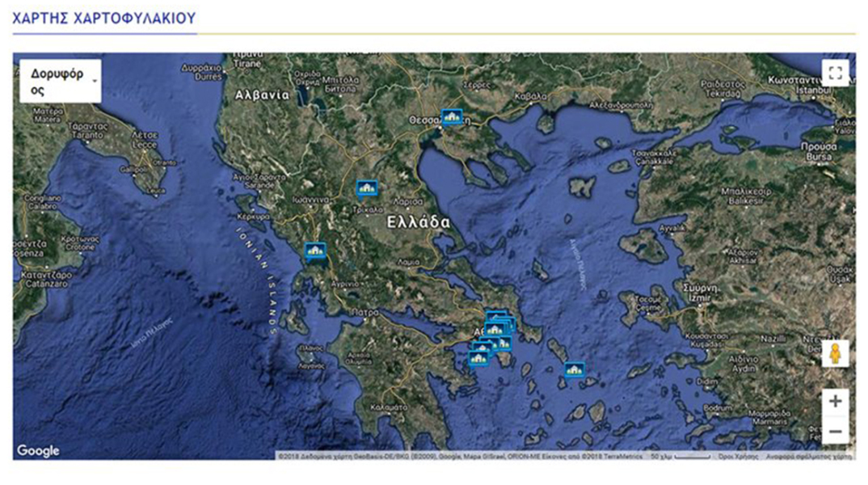The image size is (868, 485).
Task: Open the Δορυφόρος map type dropdown
Action: pos(61,81)
